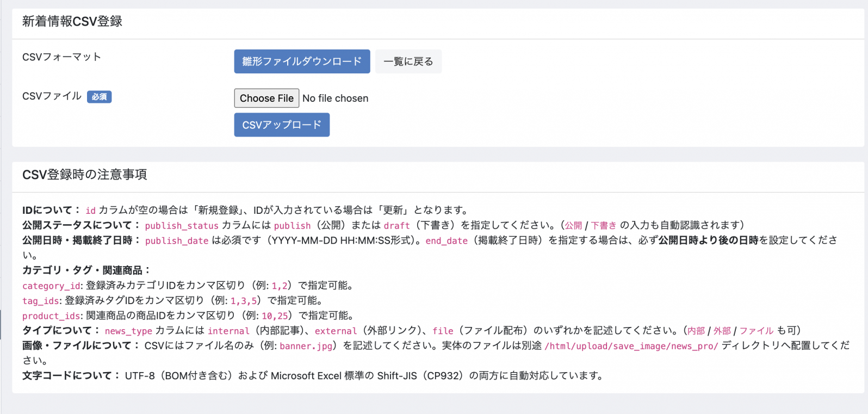Click the bold 'カテゴリ・タグ・関連商品：' label
This screenshot has height=414, width=868.
click(x=86, y=270)
